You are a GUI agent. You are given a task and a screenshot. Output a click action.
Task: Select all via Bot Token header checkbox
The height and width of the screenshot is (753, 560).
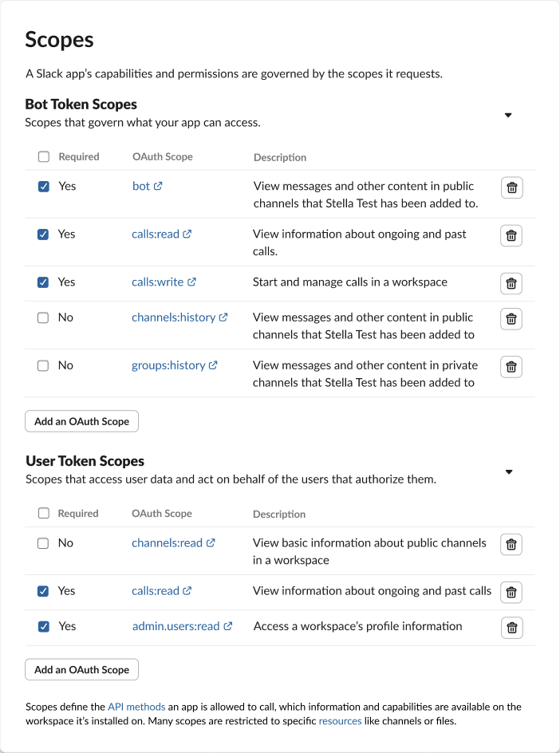tap(44, 157)
